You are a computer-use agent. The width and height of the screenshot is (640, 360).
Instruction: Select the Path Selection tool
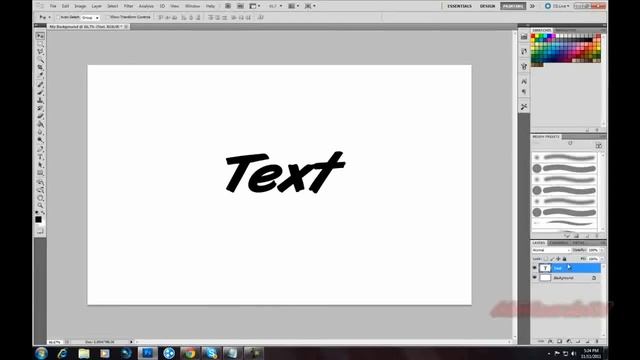[x=40, y=165]
